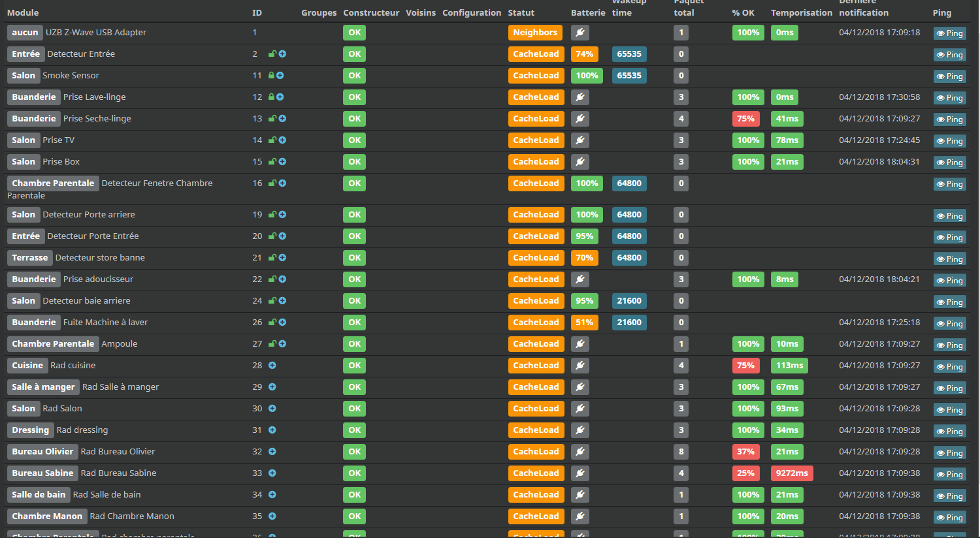This screenshot has width=980, height=538.
Task: Open the Detecteur Entrée module
Action: [x=81, y=54]
